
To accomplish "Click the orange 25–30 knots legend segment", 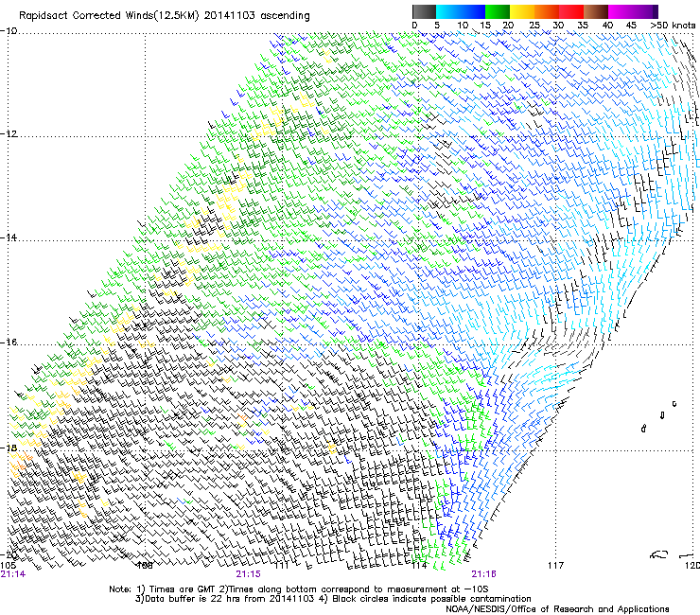I will point(547,11).
